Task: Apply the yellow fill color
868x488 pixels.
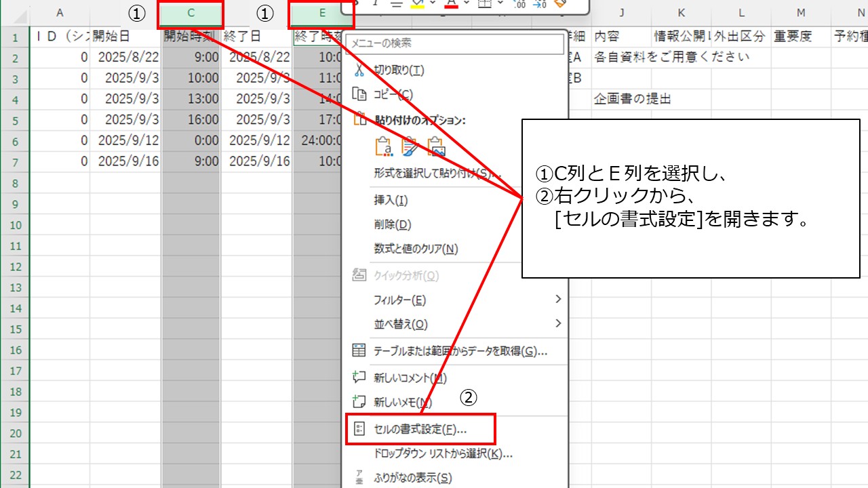Action: click(x=418, y=3)
